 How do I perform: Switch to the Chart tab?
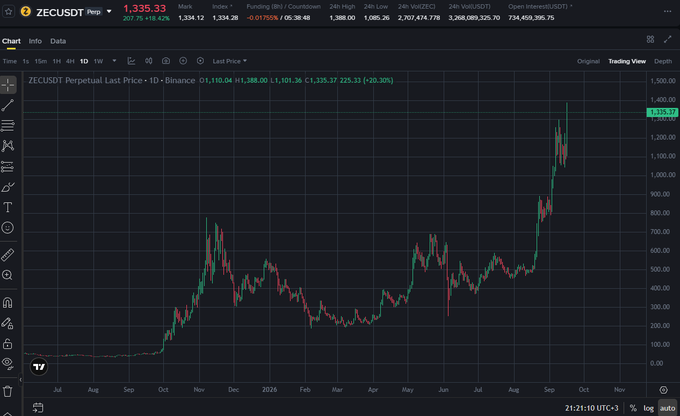pyautogui.click(x=11, y=41)
